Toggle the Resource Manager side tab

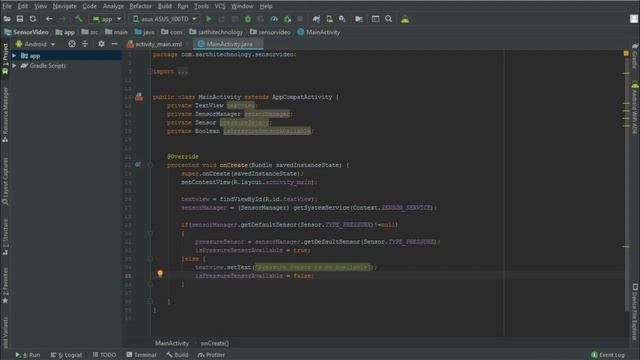pos(5,115)
